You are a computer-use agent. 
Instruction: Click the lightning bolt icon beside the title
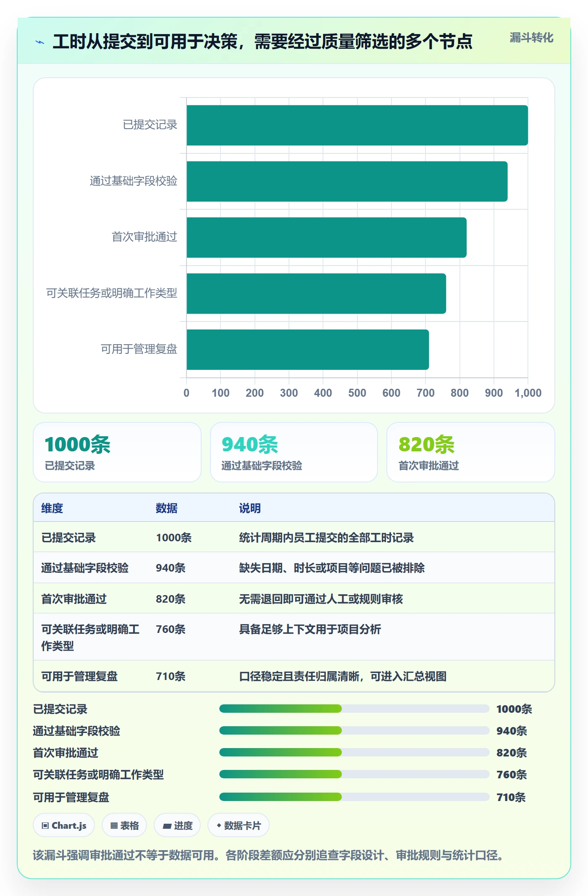pos(40,42)
